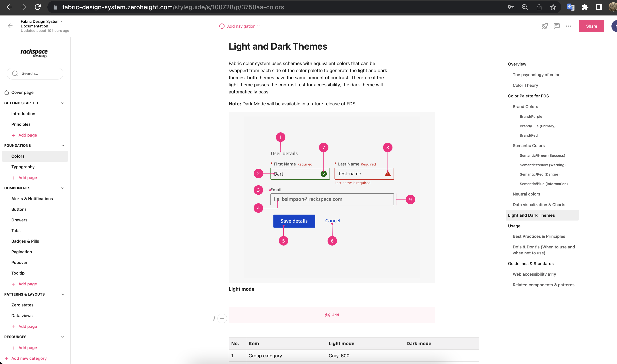Collapse the Getting Started section

pyautogui.click(x=63, y=103)
